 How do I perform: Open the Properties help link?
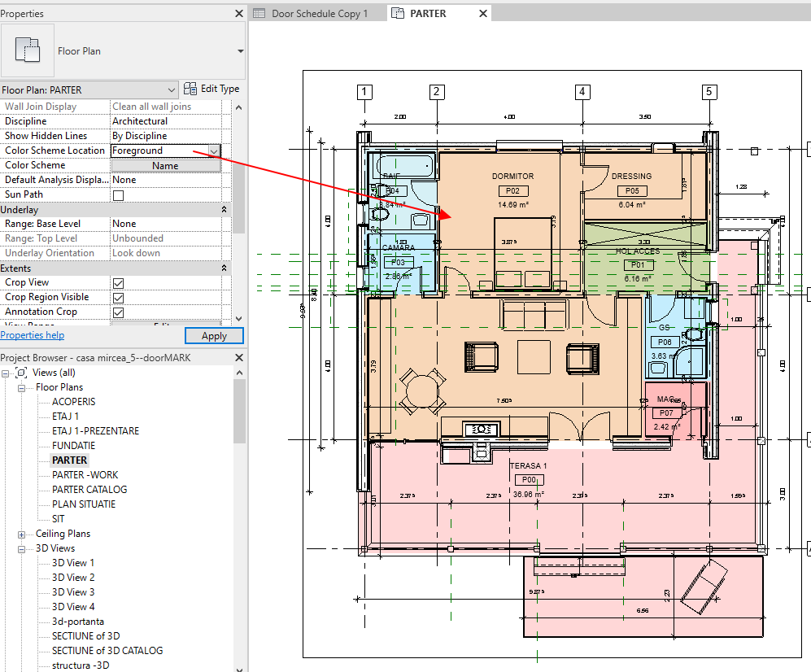(31, 334)
